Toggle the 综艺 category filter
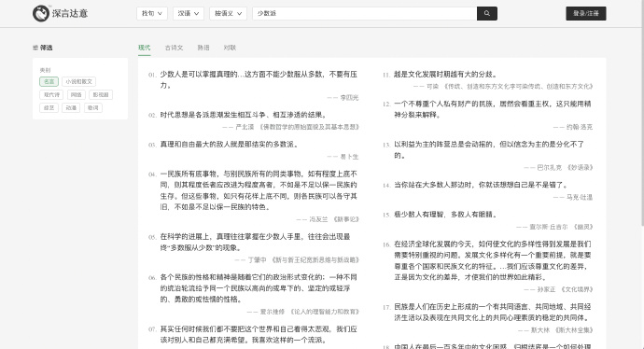 click(x=49, y=108)
